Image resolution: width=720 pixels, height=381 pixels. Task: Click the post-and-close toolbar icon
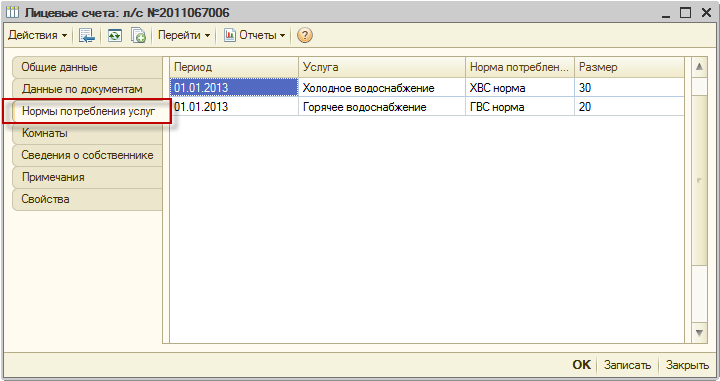pyautogui.click(x=86, y=35)
